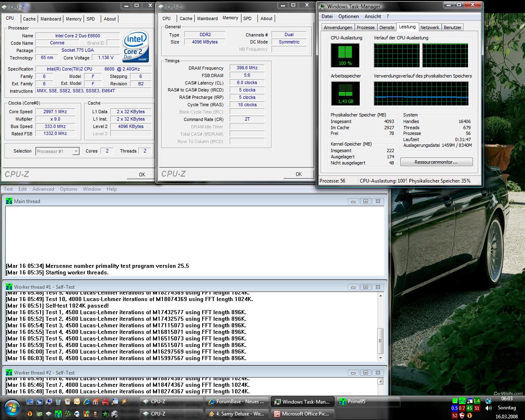The width and height of the screenshot is (525, 420).
Task: Click OK in the CPU-Z Memory window
Action: pos(299,174)
